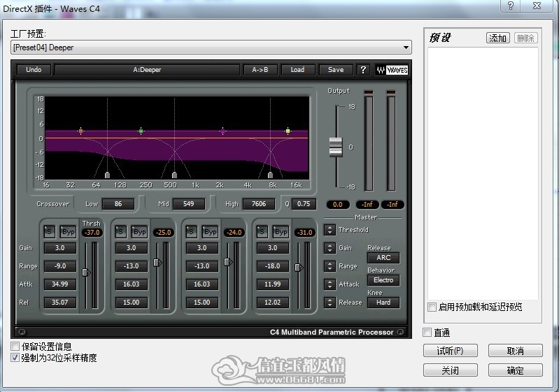559x392 pixels.
Task: Click band one threshold value -37.0
Action: click(x=92, y=233)
